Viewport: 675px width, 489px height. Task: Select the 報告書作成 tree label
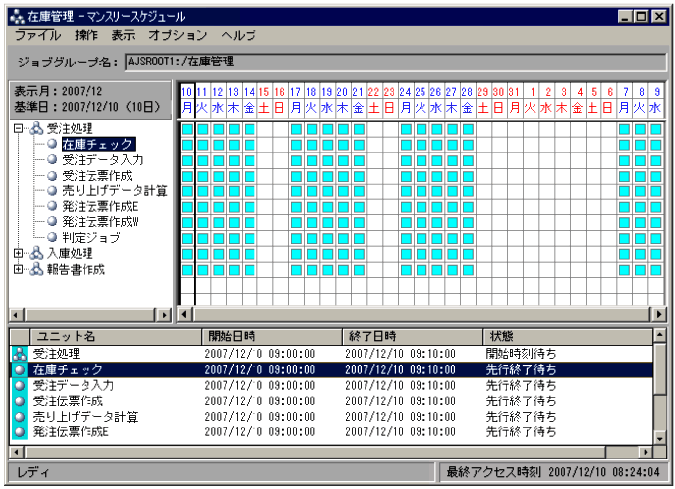(x=75, y=269)
